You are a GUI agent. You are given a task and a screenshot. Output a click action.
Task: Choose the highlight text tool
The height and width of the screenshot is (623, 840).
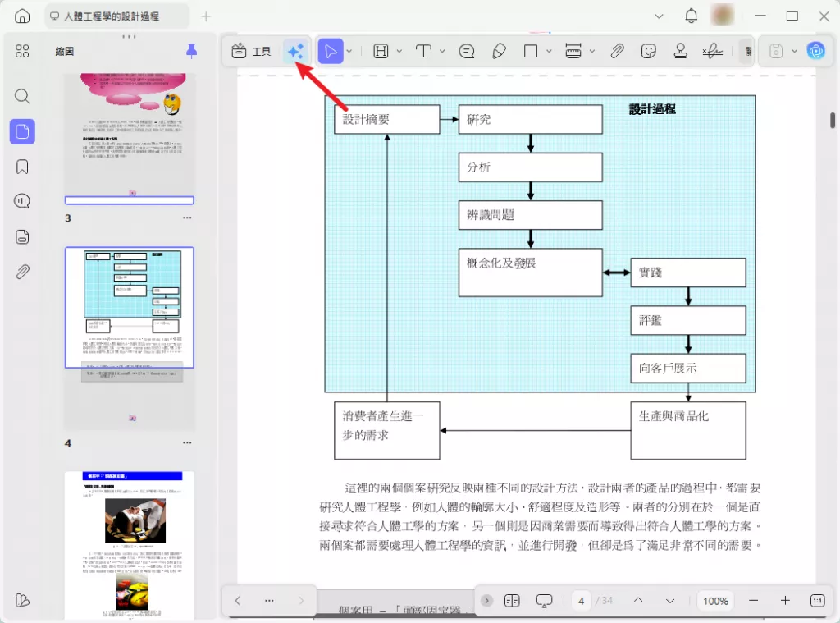pyautogui.click(x=381, y=52)
